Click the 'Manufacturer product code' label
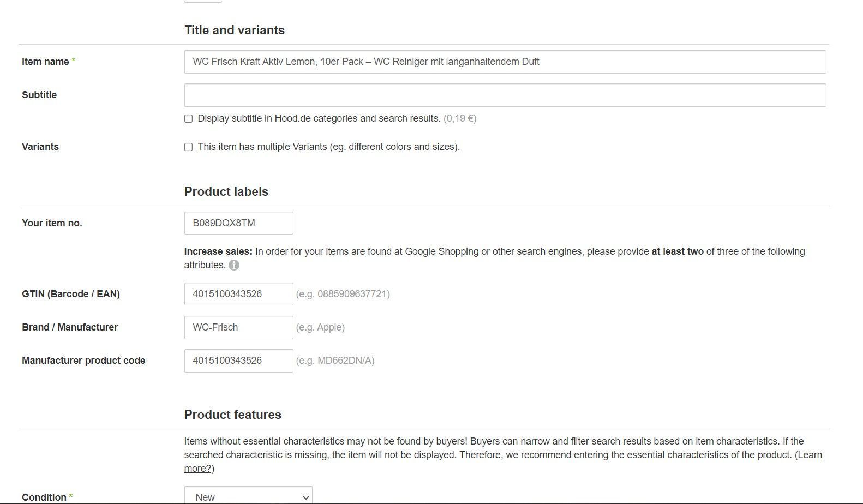863x504 pixels. point(83,361)
